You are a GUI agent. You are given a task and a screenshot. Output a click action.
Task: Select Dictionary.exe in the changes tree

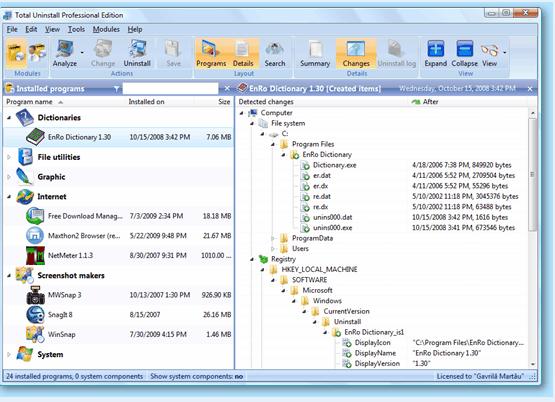pyautogui.click(x=334, y=165)
